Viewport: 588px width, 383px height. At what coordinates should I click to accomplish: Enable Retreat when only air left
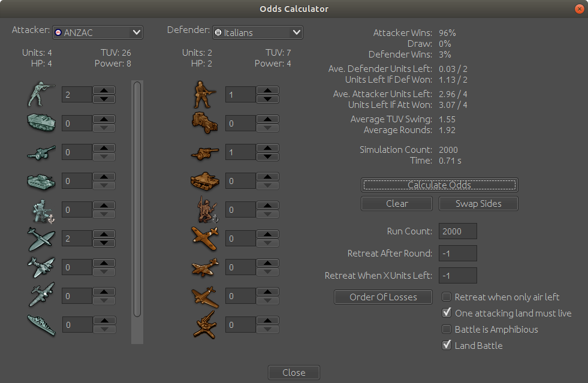tap(447, 297)
